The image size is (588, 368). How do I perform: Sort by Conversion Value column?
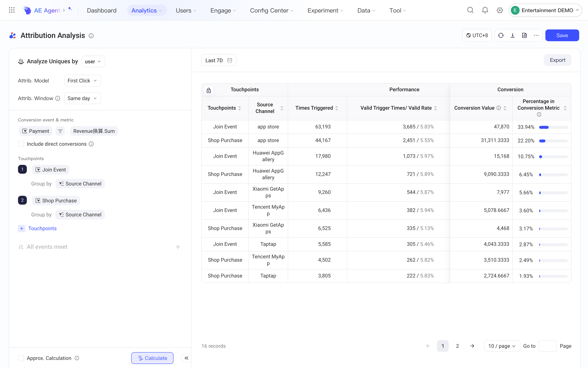(x=505, y=108)
